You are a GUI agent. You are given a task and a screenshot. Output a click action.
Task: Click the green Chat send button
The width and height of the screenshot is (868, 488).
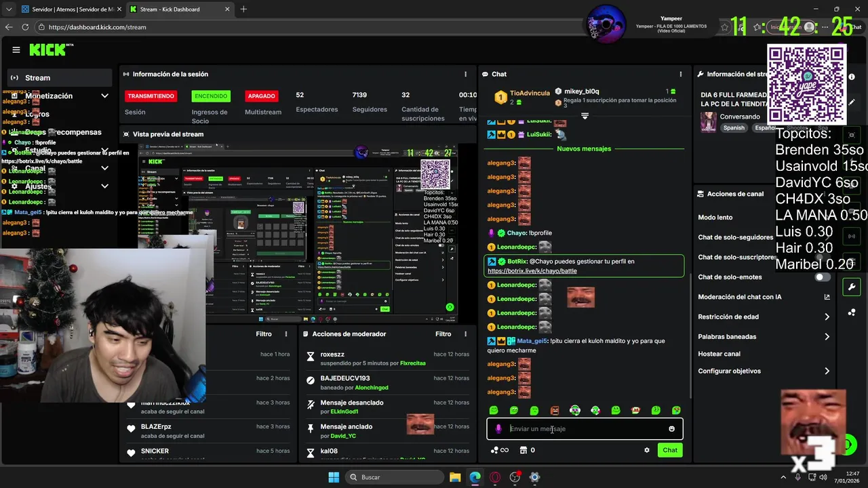pyautogui.click(x=670, y=450)
